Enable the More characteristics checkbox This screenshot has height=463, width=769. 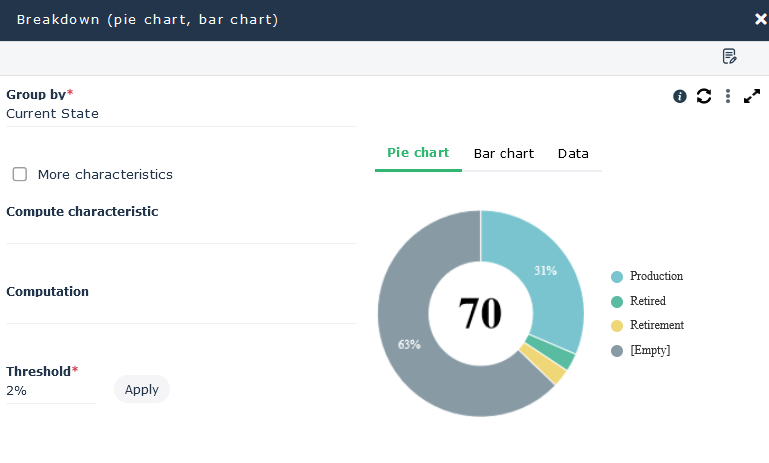point(20,174)
